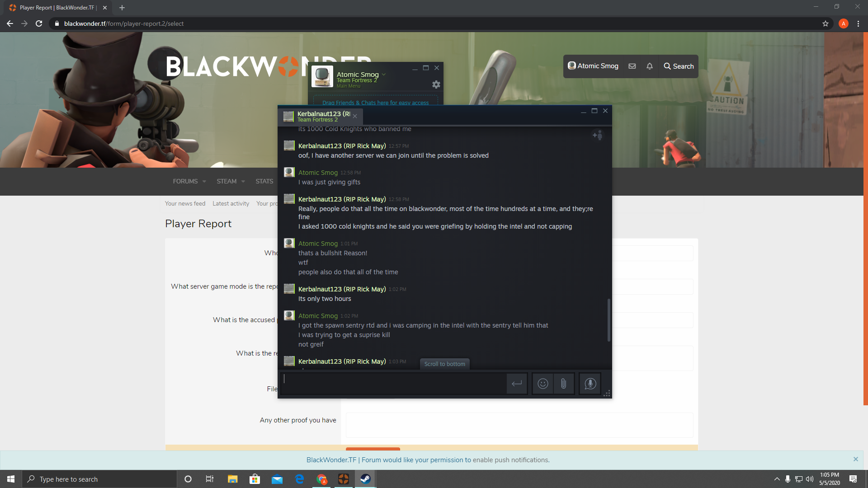
Task: Open Team Fortress 2 from the taskbar
Action: point(344,479)
